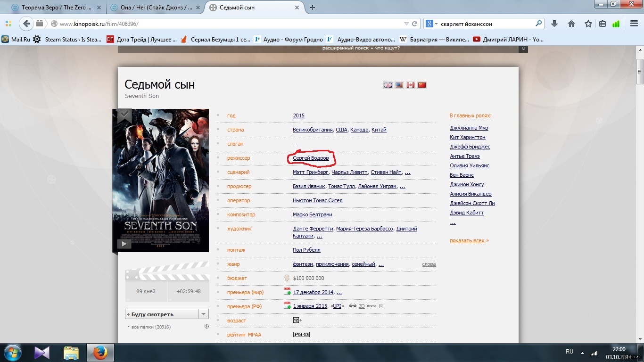
Task: Open Firefox from the Windows taskbar
Action: click(100, 353)
